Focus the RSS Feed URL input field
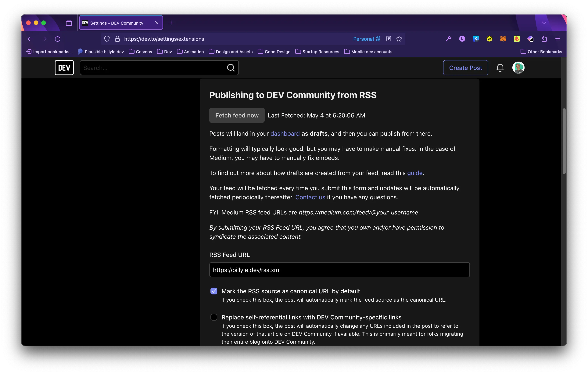The height and width of the screenshot is (374, 588). click(339, 270)
